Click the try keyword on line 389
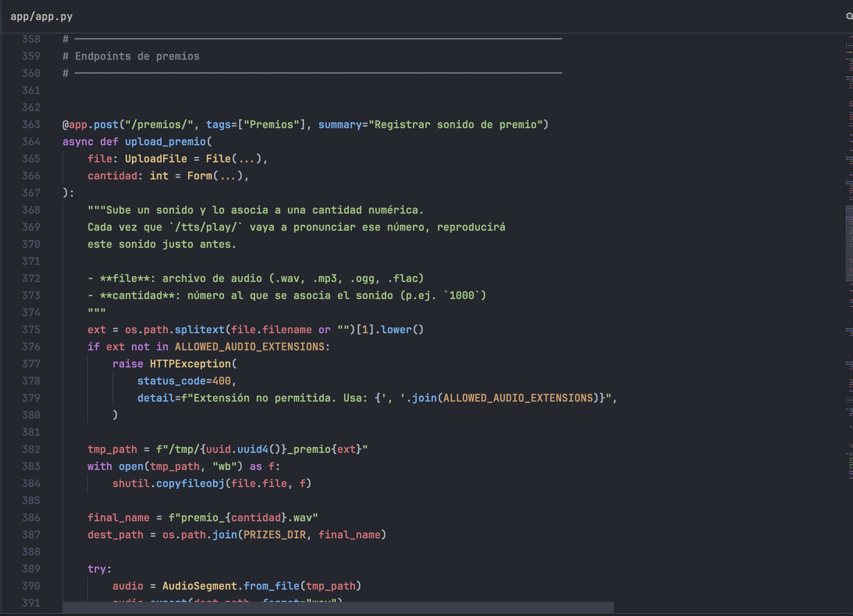This screenshot has height=616, width=853. tap(97, 568)
